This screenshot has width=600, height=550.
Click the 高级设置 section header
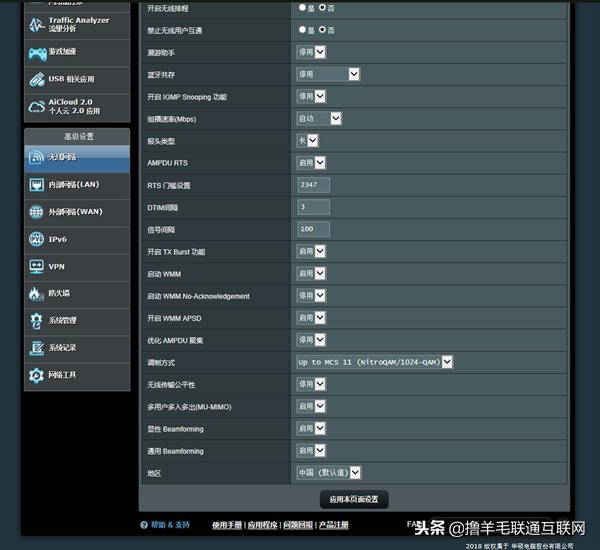point(77,137)
